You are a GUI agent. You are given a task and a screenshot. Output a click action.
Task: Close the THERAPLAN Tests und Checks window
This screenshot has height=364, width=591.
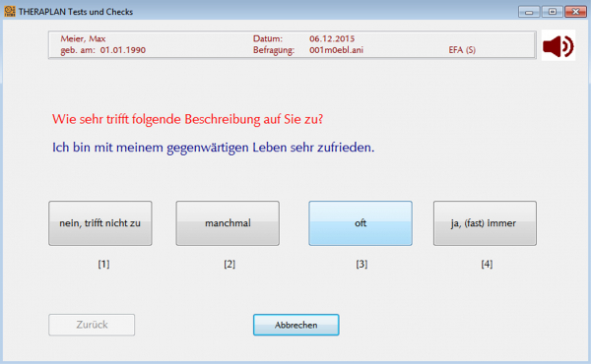575,12
